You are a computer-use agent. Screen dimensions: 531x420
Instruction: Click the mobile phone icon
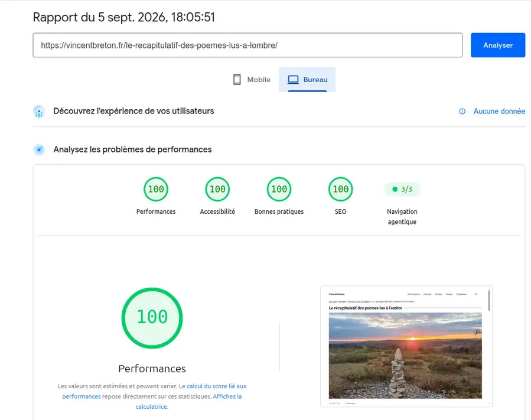click(x=237, y=80)
